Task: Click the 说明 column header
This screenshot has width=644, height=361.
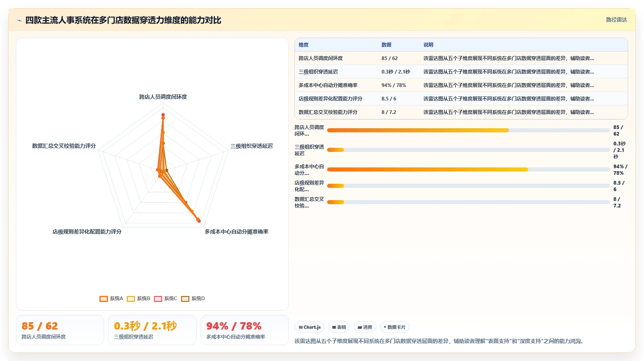Action: [428, 45]
